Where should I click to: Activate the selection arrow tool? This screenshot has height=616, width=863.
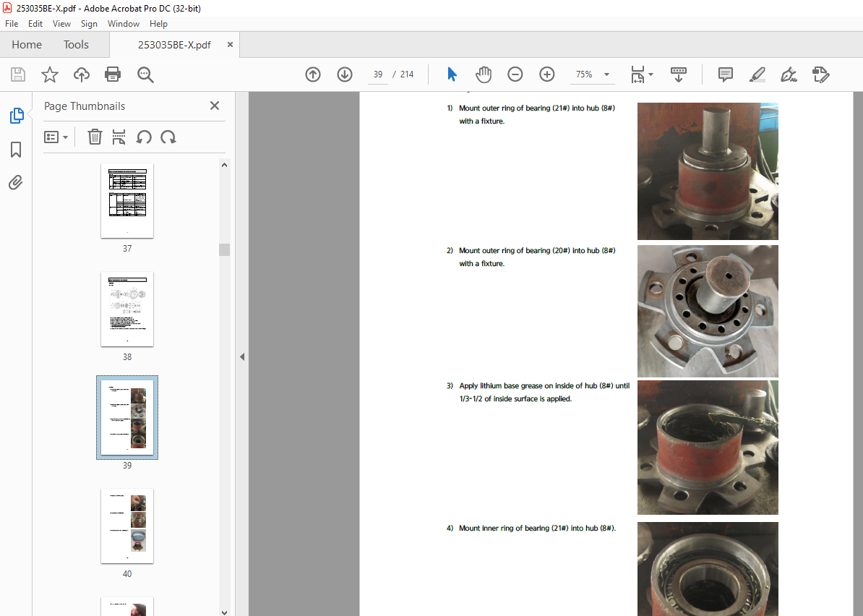(x=452, y=74)
